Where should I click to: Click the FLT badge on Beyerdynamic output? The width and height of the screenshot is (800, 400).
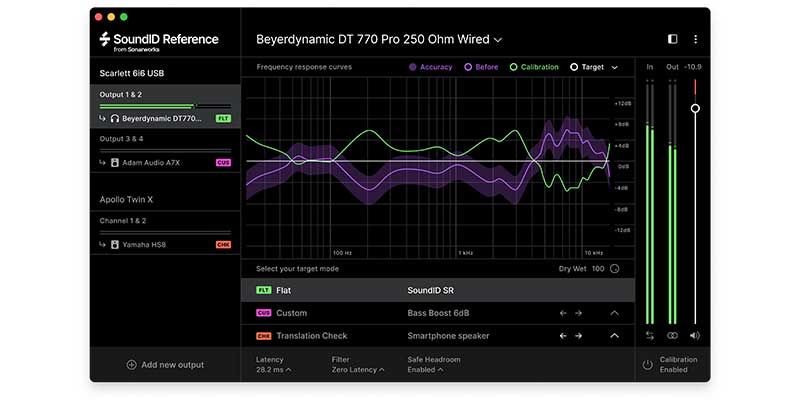223,118
